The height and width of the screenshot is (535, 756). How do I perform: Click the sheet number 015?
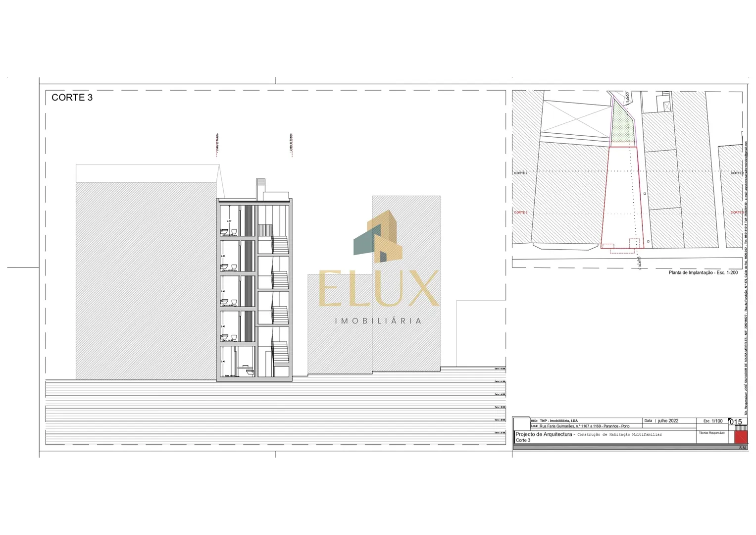[736, 422]
